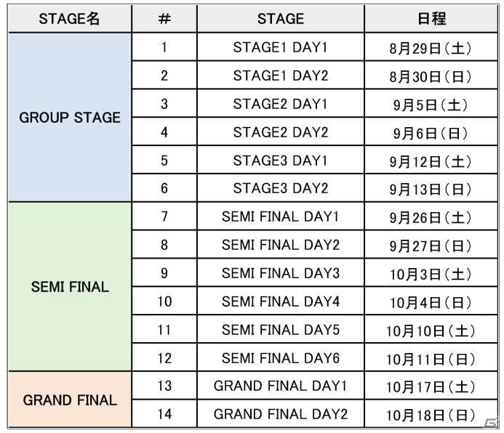Select the GRAND FINAL DAY1 cell
Viewport: 504px width, 433px height.
(x=280, y=386)
